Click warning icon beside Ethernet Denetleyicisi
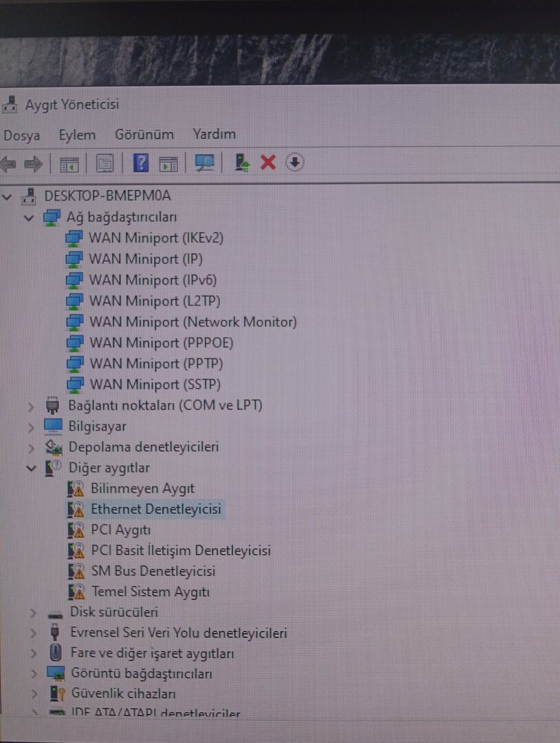The height and width of the screenshot is (743, 560). click(76, 510)
